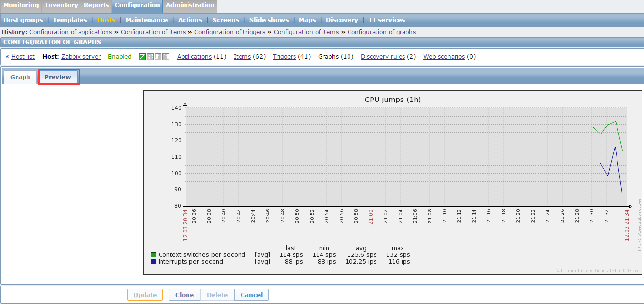
Task: Click the Delete button
Action: [217, 295]
